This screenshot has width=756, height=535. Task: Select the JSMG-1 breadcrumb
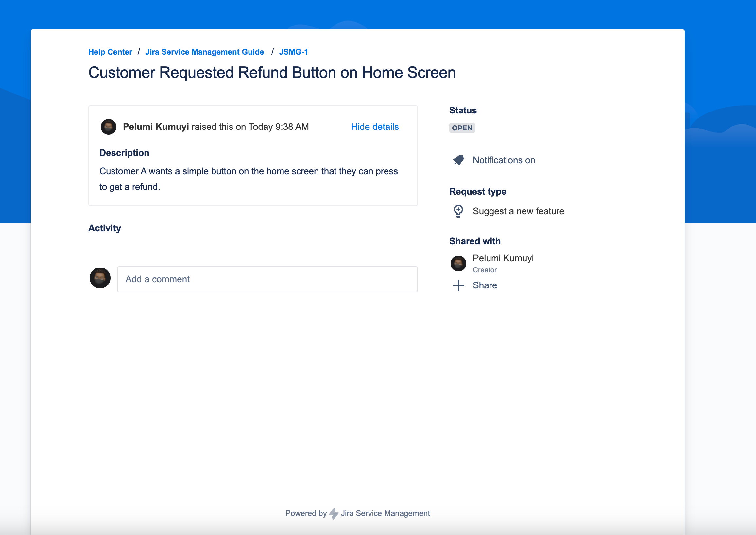pos(293,52)
